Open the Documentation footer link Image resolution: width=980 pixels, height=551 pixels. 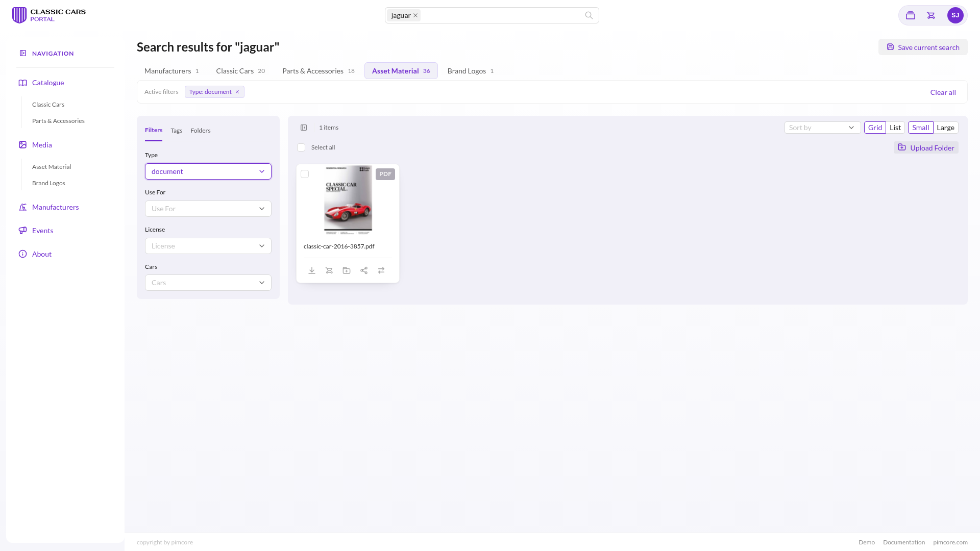point(904,542)
